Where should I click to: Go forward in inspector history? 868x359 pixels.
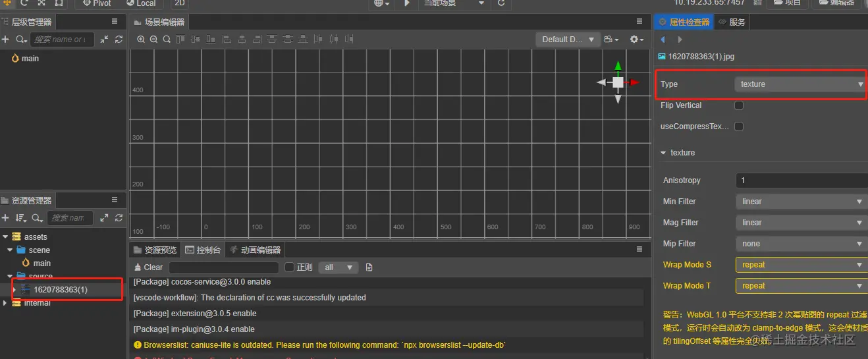pyautogui.click(x=680, y=40)
